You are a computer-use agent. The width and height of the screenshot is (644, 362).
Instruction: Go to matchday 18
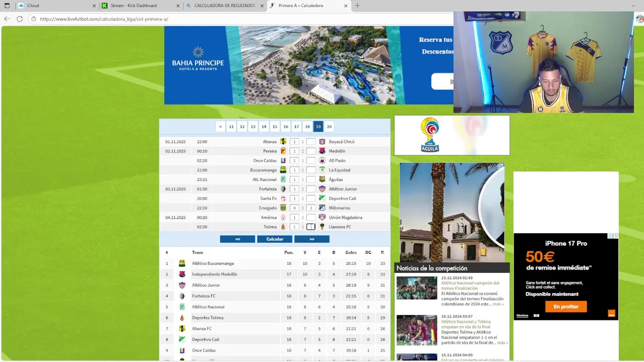[x=307, y=127]
